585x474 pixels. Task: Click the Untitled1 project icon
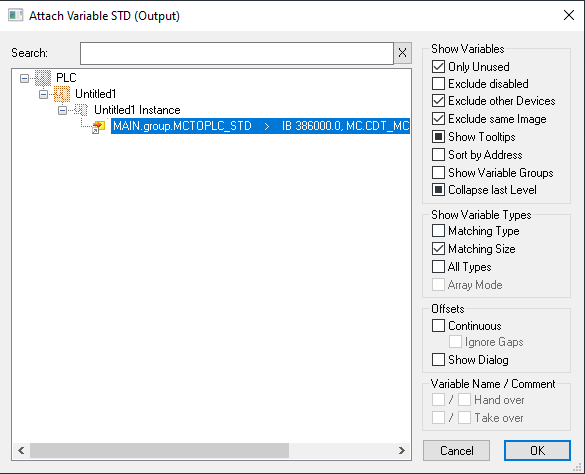click(x=62, y=94)
